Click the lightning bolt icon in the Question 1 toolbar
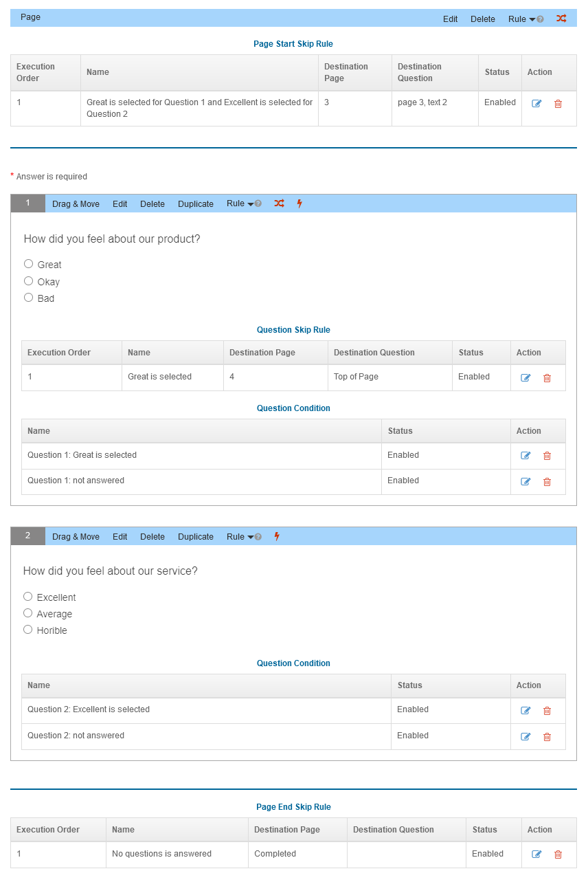588x882 pixels. [x=299, y=203]
